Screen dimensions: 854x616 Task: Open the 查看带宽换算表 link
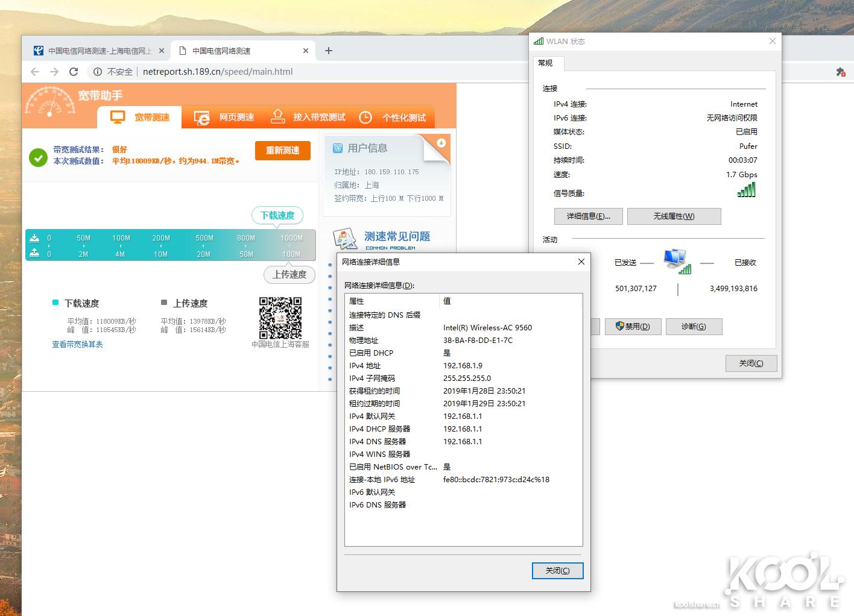tap(77, 344)
